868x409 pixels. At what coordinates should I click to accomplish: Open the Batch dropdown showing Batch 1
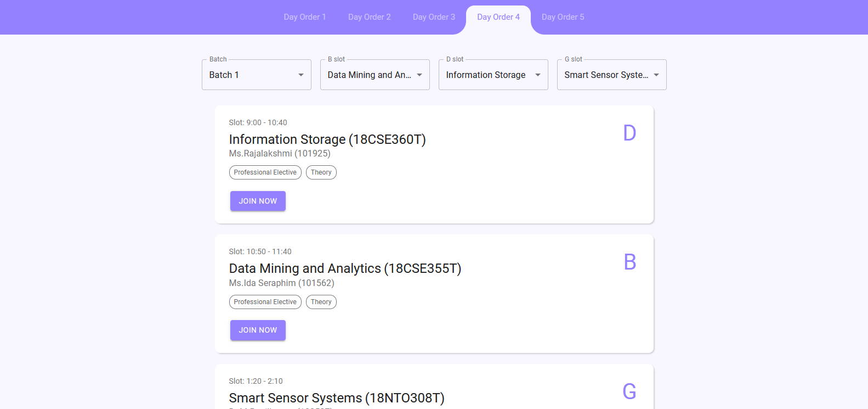(256, 75)
